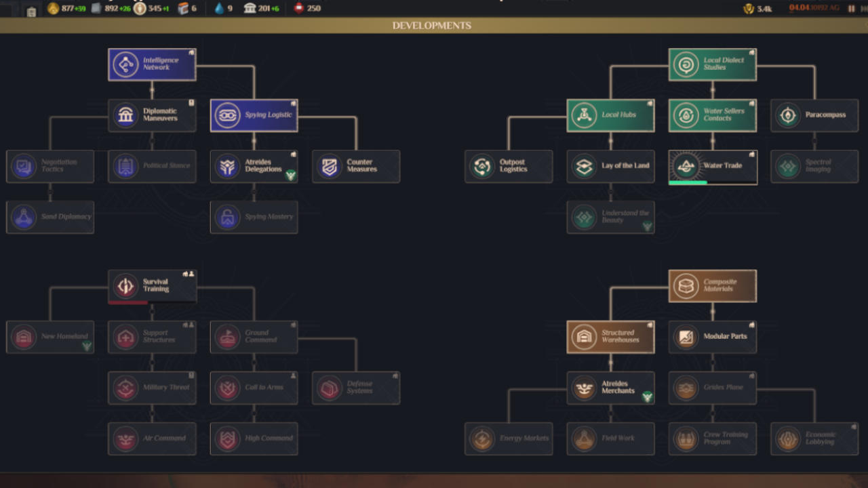The height and width of the screenshot is (488, 868).
Task: Click the New Homeland icon
Action: pyautogui.click(x=24, y=338)
